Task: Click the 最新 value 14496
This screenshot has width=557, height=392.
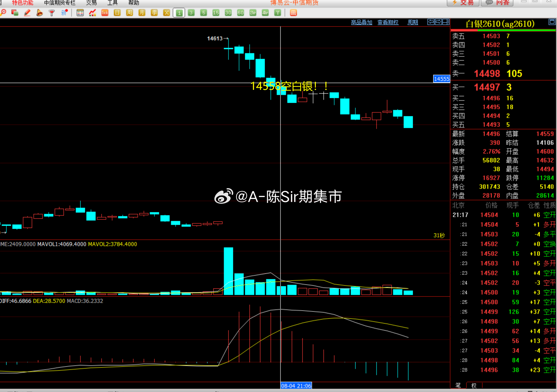Action: (491, 134)
